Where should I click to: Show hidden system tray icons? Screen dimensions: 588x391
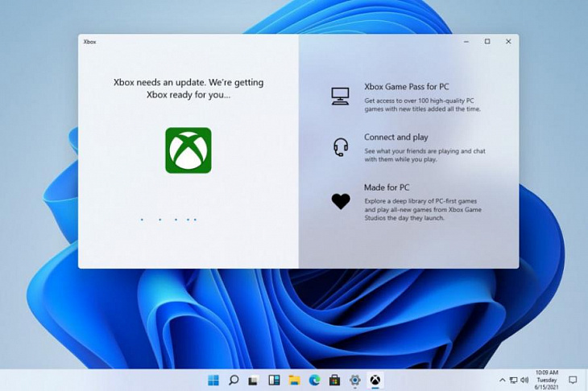point(503,380)
